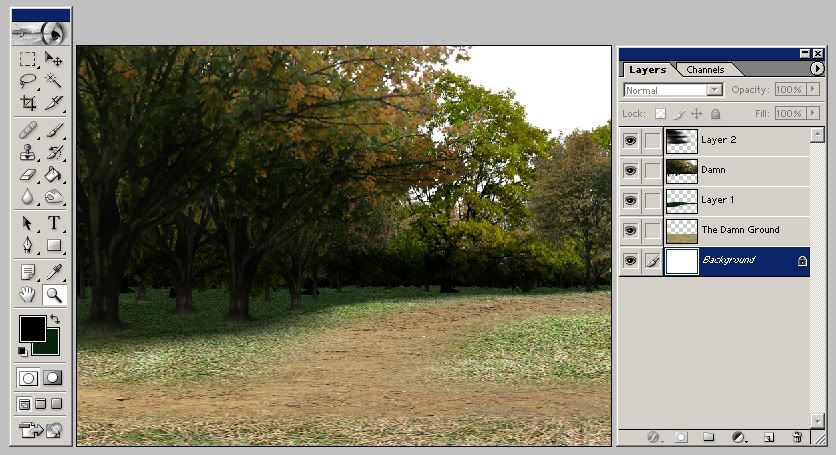This screenshot has width=836, height=455.
Task: Toggle link box for Layer 1
Action: coord(652,201)
